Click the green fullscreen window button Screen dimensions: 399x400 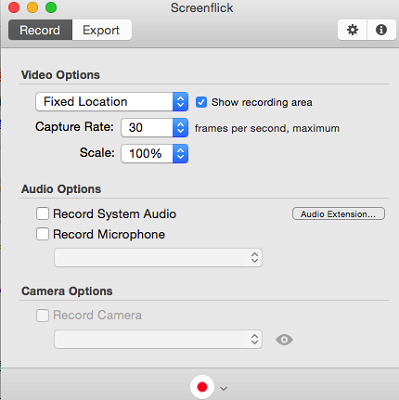pos(51,8)
